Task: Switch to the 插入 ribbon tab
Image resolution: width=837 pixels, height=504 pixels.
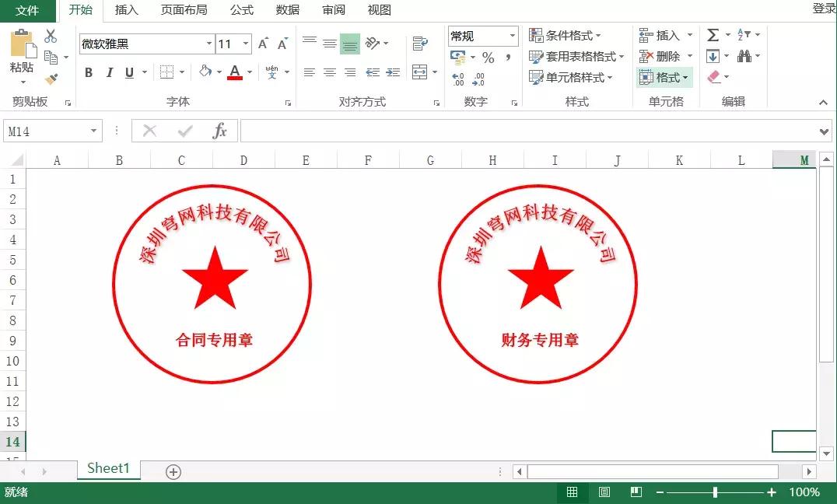Action: (126, 10)
